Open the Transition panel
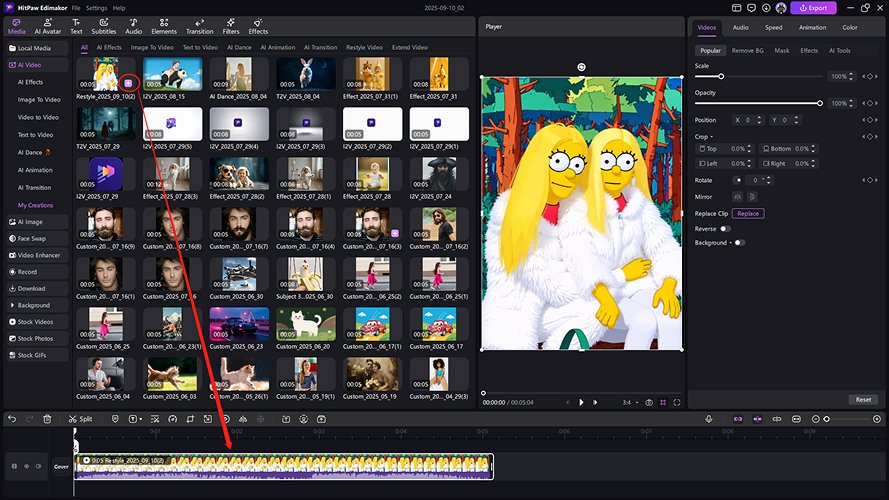This screenshot has height=500, width=889. (200, 26)
